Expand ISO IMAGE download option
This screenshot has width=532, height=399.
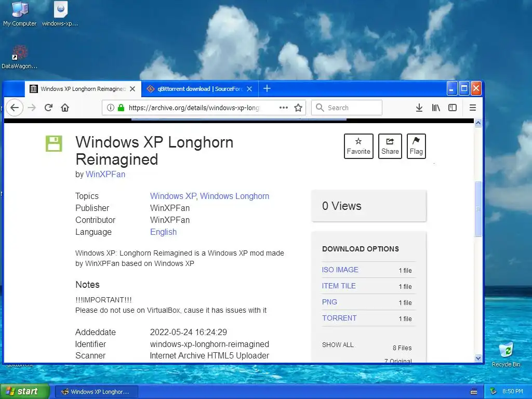pos(340,270)
